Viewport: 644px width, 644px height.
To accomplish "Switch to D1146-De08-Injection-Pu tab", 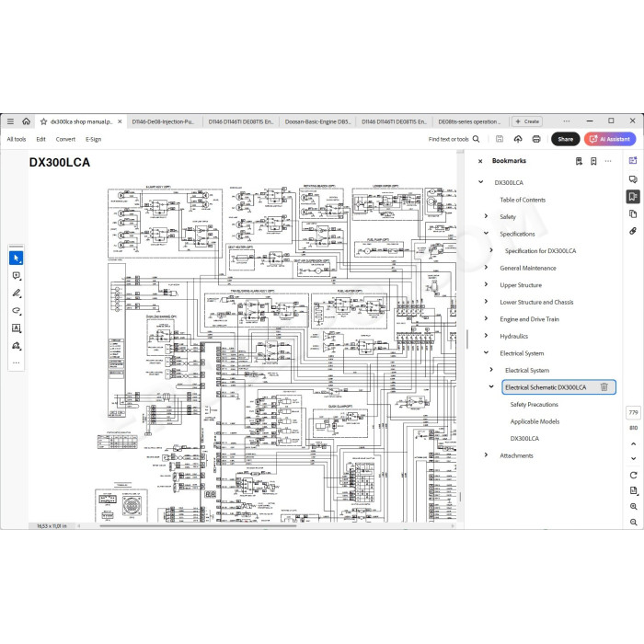I will pos(163,121).
